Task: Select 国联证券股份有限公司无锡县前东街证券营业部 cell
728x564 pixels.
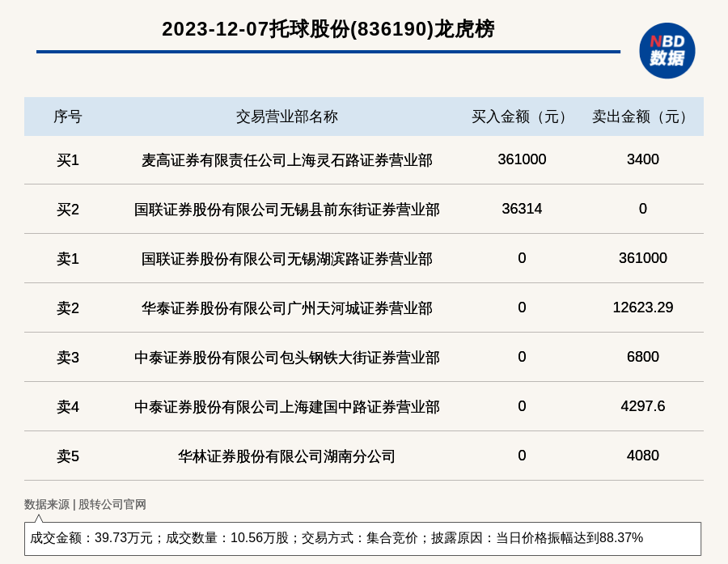Action: click(x=287, y=210)
